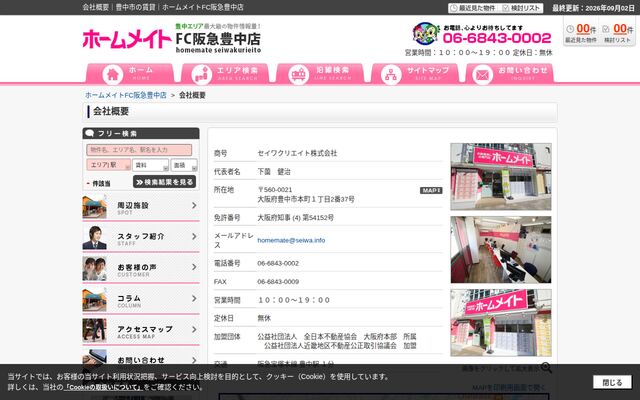Click the 最近見た物件 button in top bar
Image resolution: width=640 pixels, height=400 pixels.
[x=473, y=8]
